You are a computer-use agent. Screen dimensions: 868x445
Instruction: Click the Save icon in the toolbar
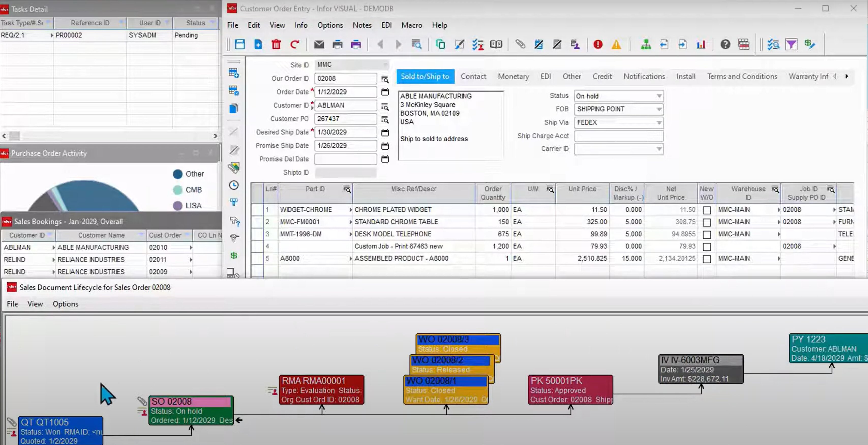pyautogui.click(x=240, y=44)
